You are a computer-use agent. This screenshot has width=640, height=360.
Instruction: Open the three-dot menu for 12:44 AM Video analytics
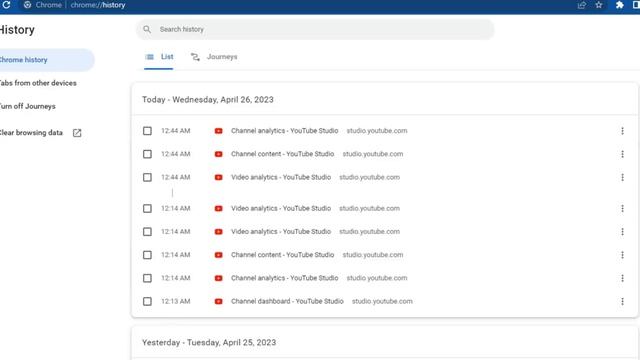[x=622, y=177]
